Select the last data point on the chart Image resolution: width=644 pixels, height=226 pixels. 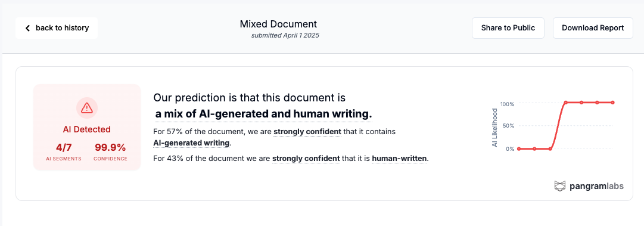tap(613, 103)
